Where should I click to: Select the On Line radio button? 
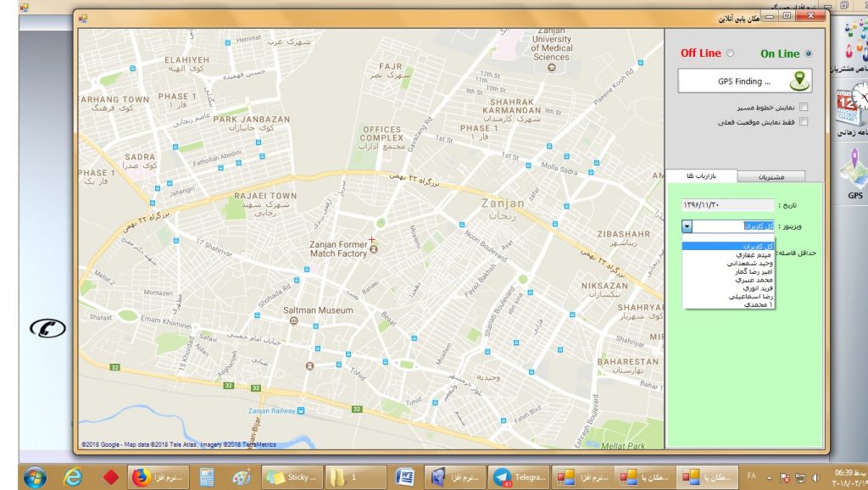809,53
